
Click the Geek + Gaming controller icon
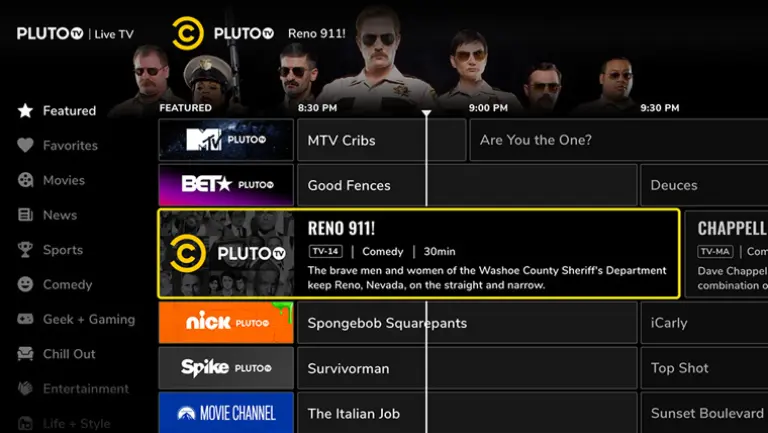pyautogui.click(x=25, y=319)
